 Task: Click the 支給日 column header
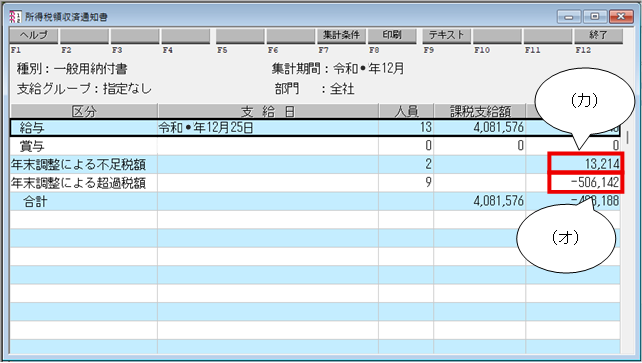point(268,111)
